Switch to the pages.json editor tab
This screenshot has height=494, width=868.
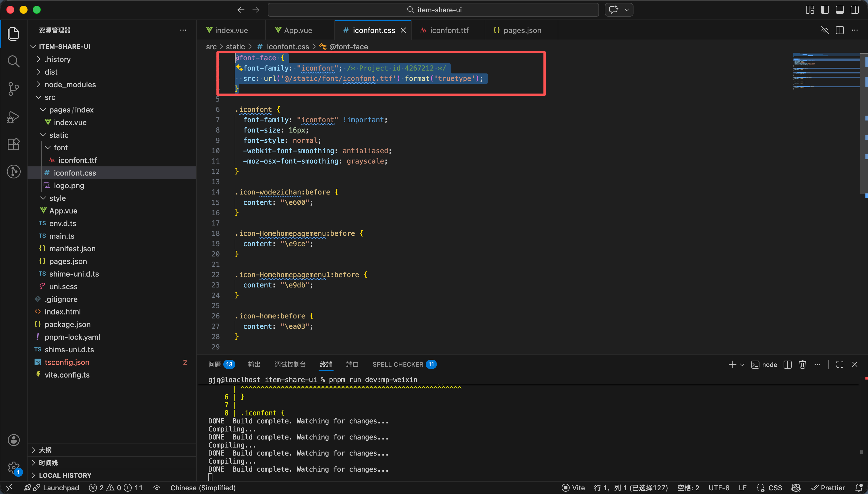pos(522,30)
